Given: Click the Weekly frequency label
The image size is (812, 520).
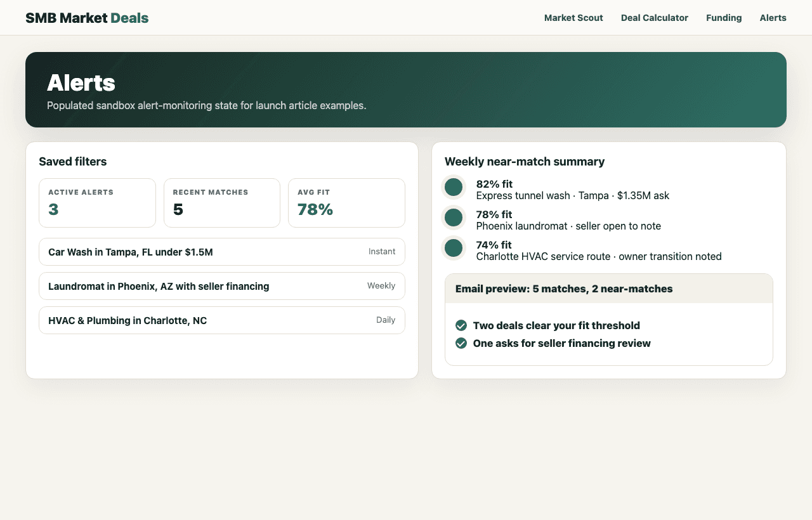Looking at the screenshot, I should coord(381,286).
